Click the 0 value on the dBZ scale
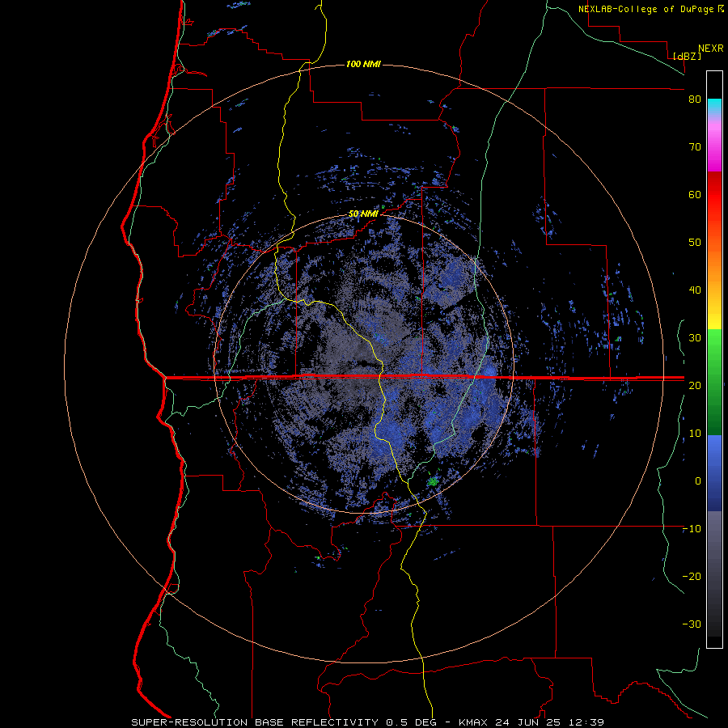728x728 pixels. click(698, 481)
